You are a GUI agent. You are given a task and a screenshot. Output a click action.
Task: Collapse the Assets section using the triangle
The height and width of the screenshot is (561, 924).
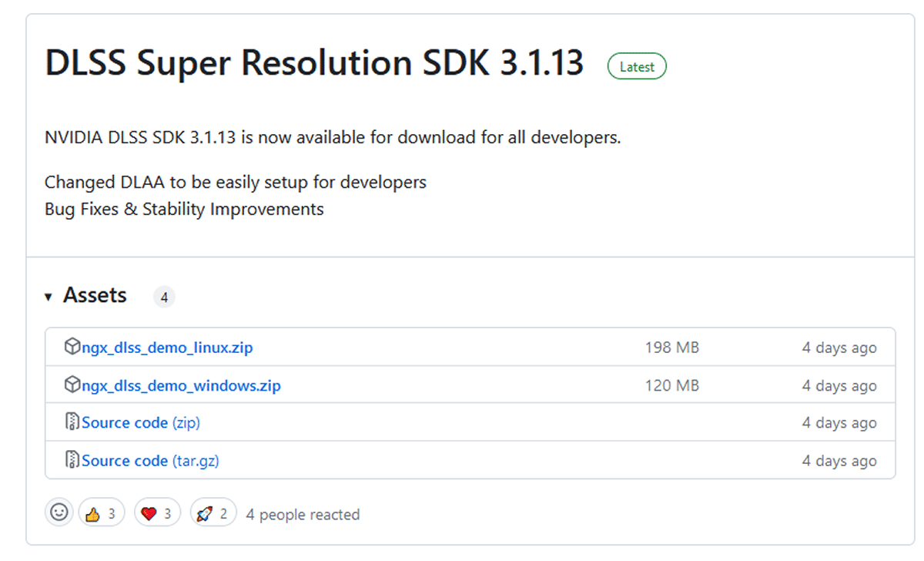[48, 297]
